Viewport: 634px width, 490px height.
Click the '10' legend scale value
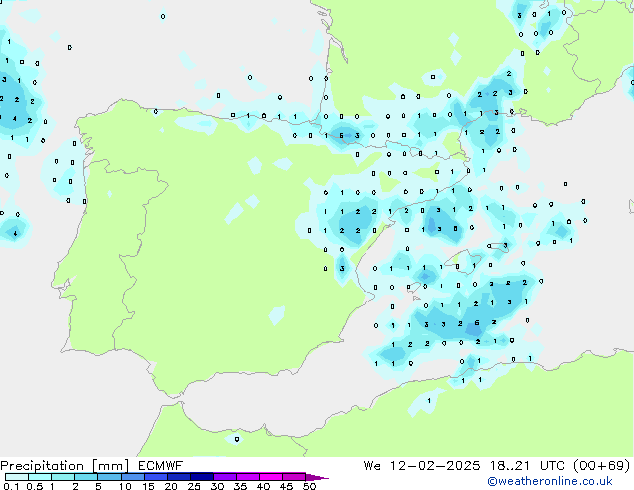point(125,486)
